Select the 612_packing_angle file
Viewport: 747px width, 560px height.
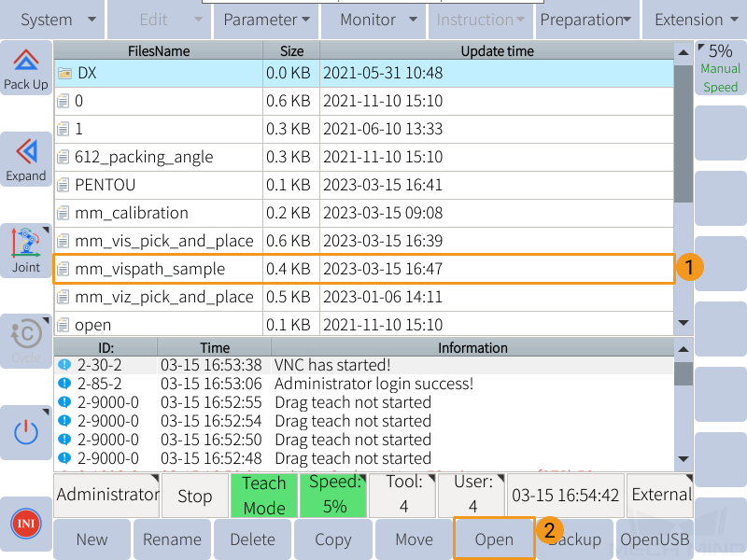click(x=364, y=157)
